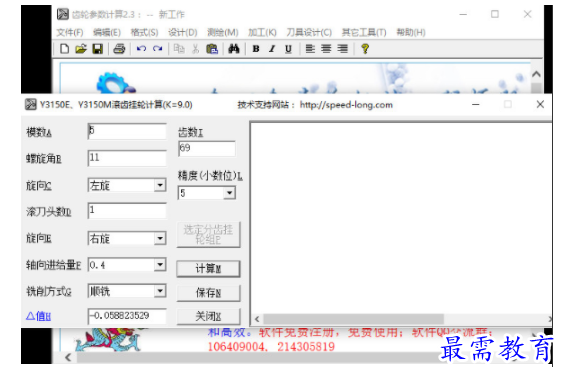Click the Copy toolbar icon

tap(179, 48)
